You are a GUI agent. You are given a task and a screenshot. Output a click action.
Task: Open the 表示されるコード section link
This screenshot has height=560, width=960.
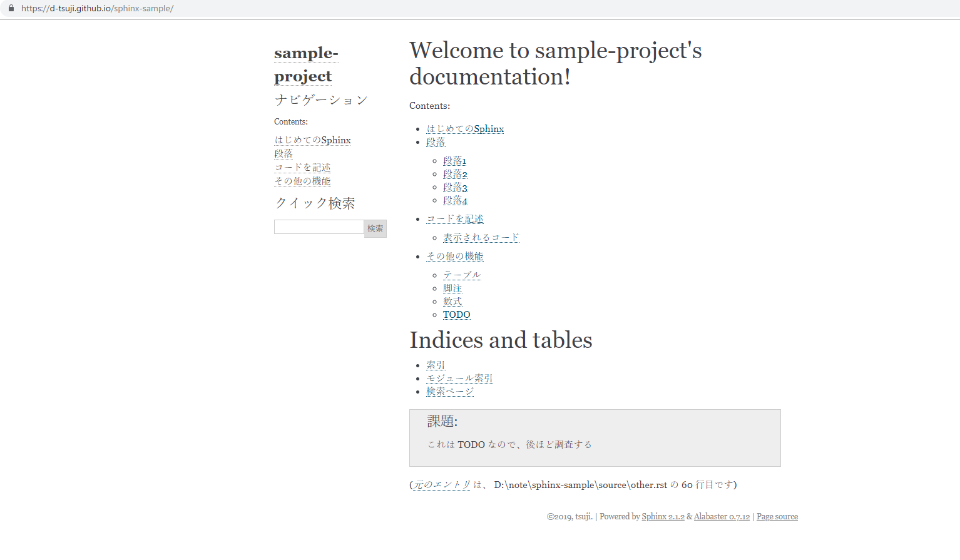pyautogui.click(x=481, y=237)
